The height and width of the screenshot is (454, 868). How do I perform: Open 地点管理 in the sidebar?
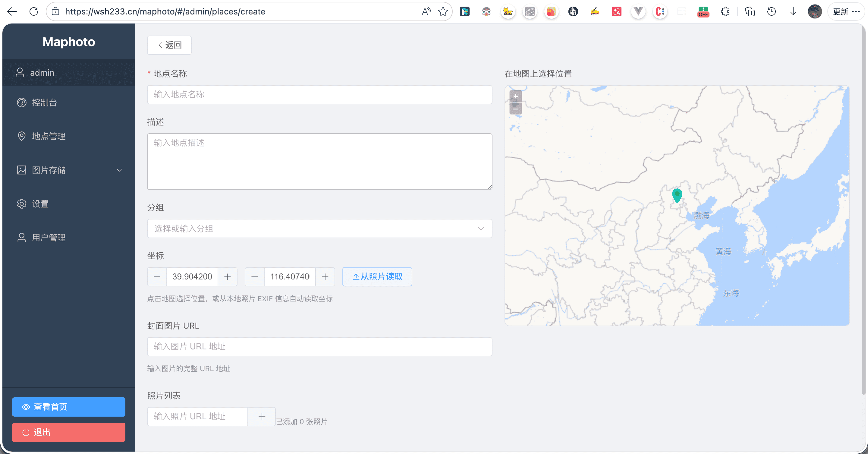click(49, 136)
